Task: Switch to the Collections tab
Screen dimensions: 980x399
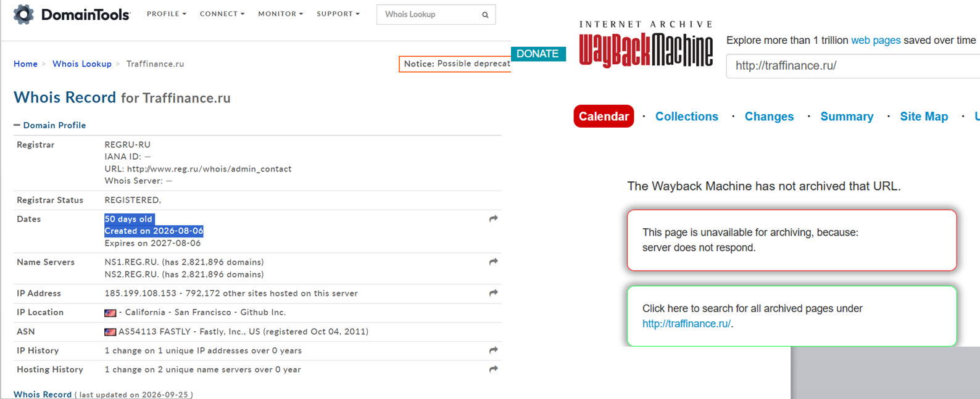Action: click(x=687, y=117)
